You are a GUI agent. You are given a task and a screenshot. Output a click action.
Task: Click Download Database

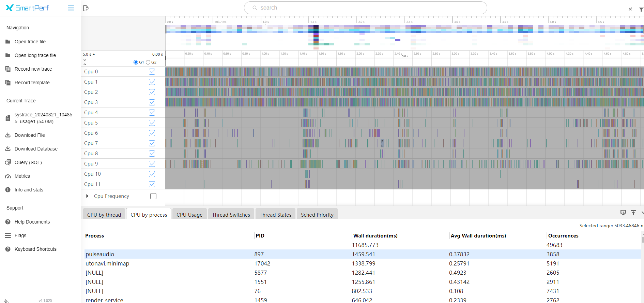click(x=36, y=149)
